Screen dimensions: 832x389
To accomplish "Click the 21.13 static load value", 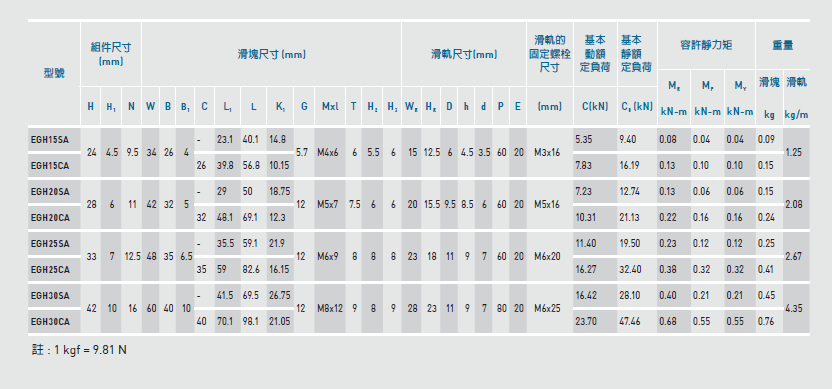I will (x=630, y=218).
